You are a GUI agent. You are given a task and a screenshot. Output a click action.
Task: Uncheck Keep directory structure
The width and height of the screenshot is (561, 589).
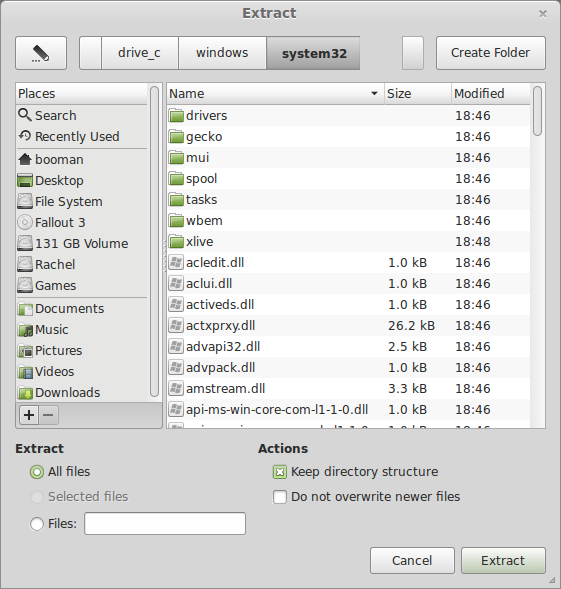(x=280, y=472)
